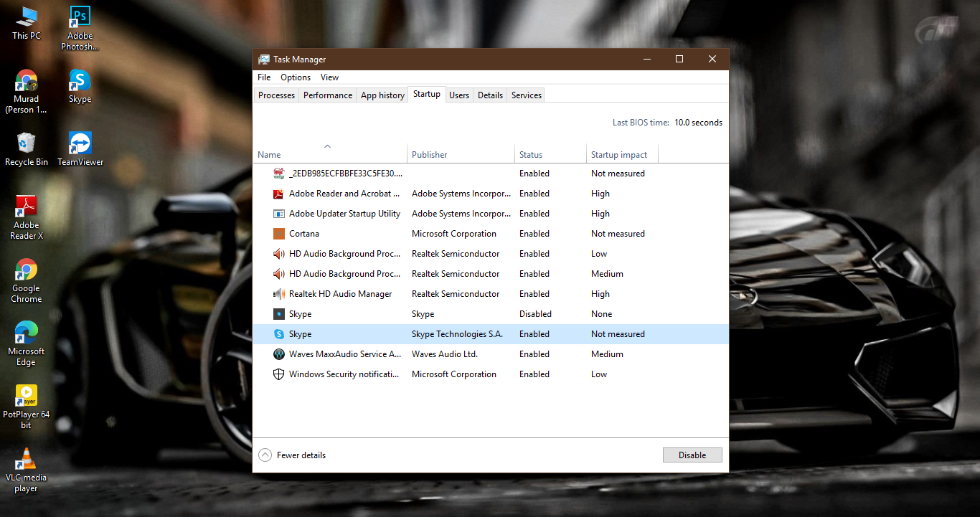Switch to the App history tab
Screen dimensions: 980x517
pos(382,95)
